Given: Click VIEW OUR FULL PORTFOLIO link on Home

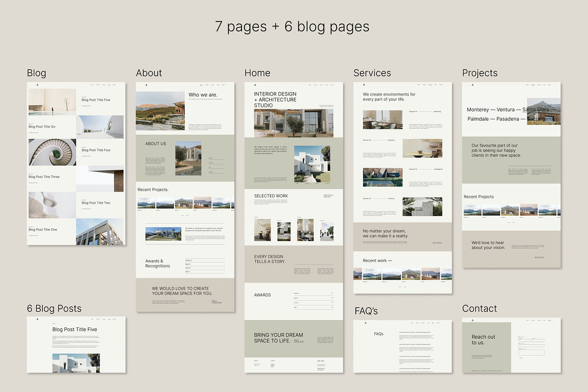Looking at the screenshot, I should [327, 196].
